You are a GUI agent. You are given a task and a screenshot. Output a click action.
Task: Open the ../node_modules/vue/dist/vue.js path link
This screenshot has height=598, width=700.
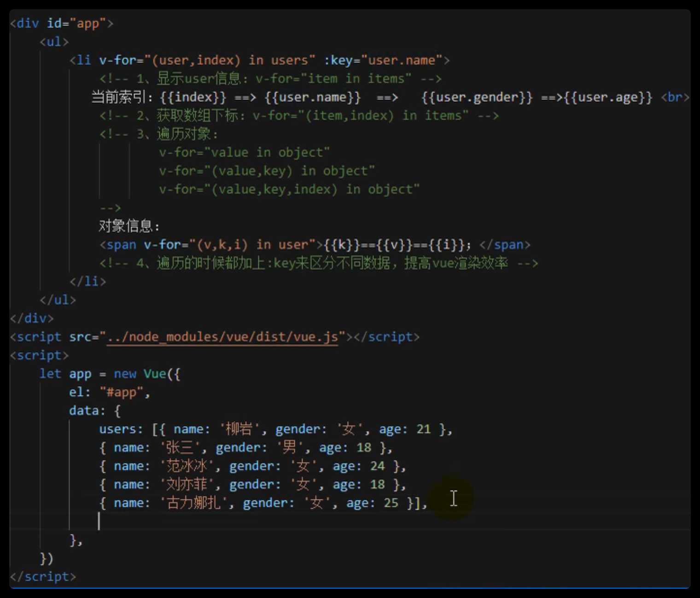[x=222, y=337]
